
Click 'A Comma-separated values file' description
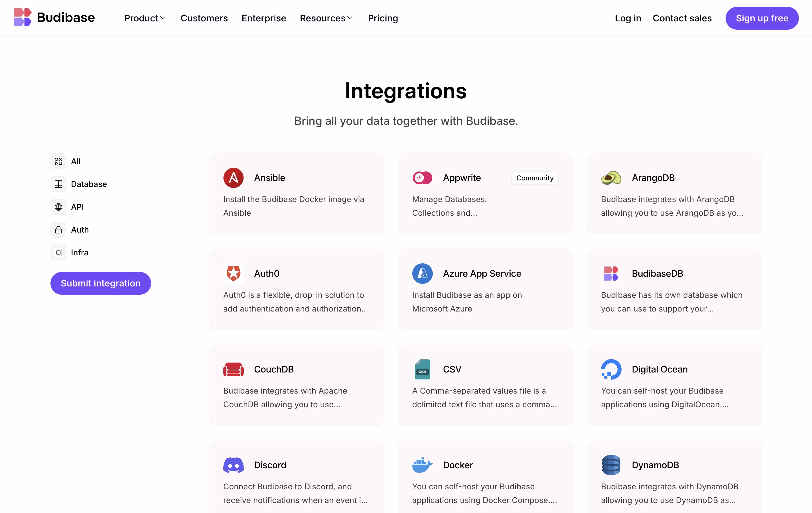pos(484,397)
